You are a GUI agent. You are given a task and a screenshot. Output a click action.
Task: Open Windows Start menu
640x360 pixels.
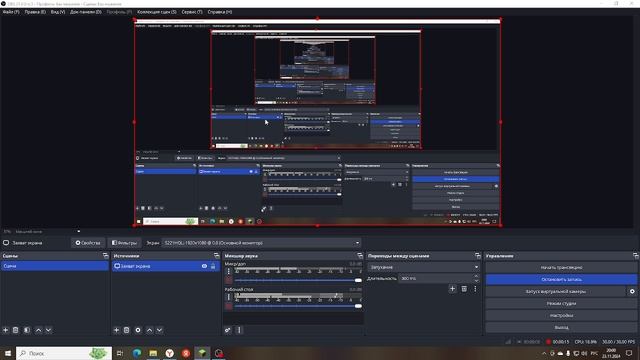click(x=8, y=353)
